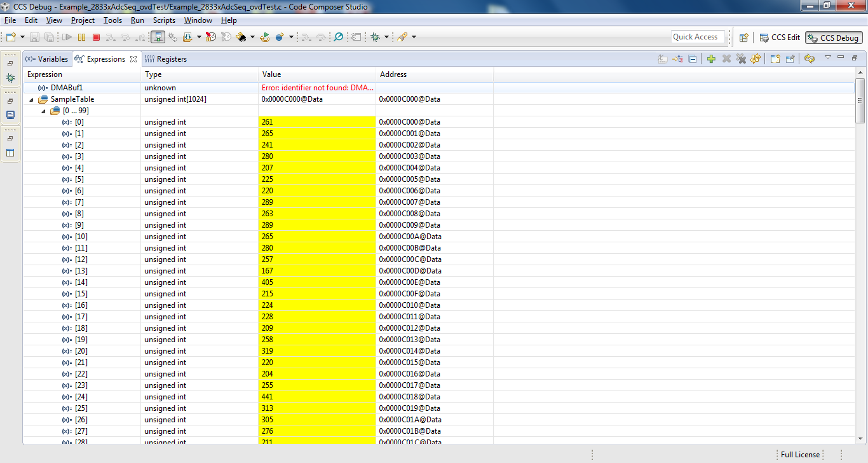This screenshot has width=868, height=463.
Task: Select the CCS Debug perspective button
Action: (834, 38)
